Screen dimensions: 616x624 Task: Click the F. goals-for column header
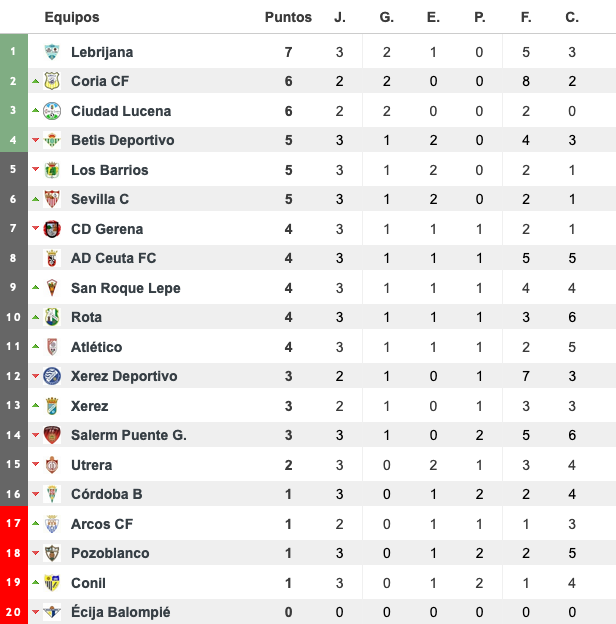pos(526,17)
